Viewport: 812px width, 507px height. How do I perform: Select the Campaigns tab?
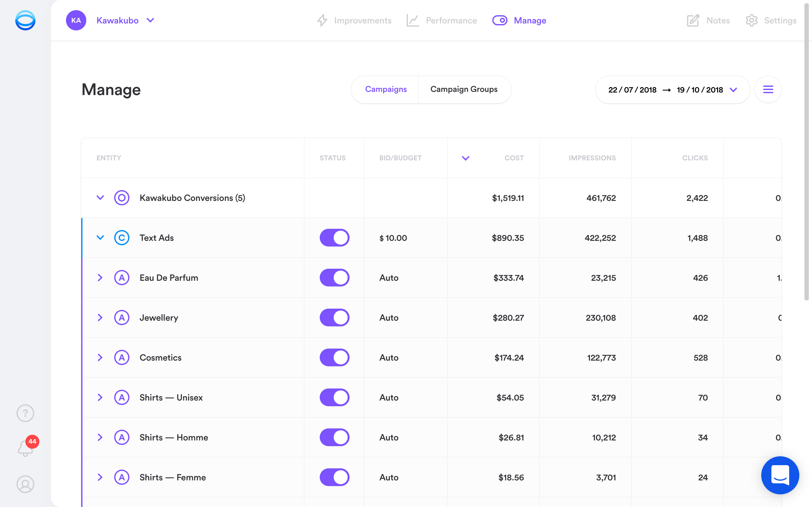tap(386, 90)
